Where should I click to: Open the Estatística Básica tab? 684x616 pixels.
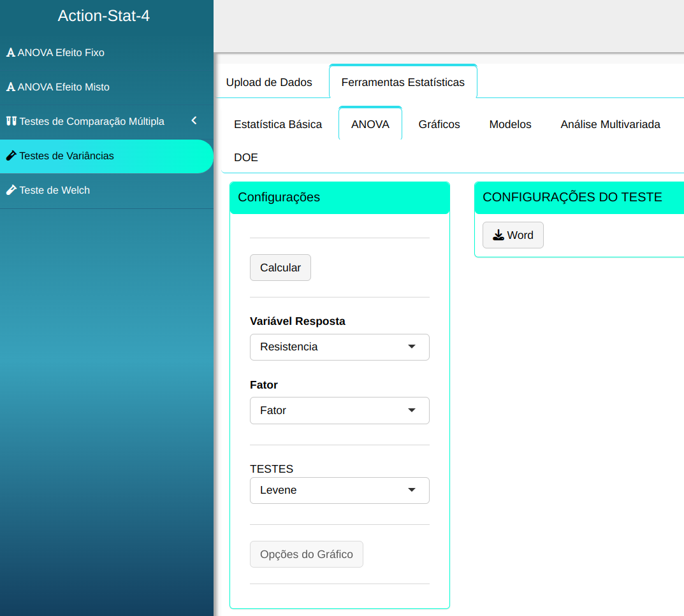(x=278, y=124)
